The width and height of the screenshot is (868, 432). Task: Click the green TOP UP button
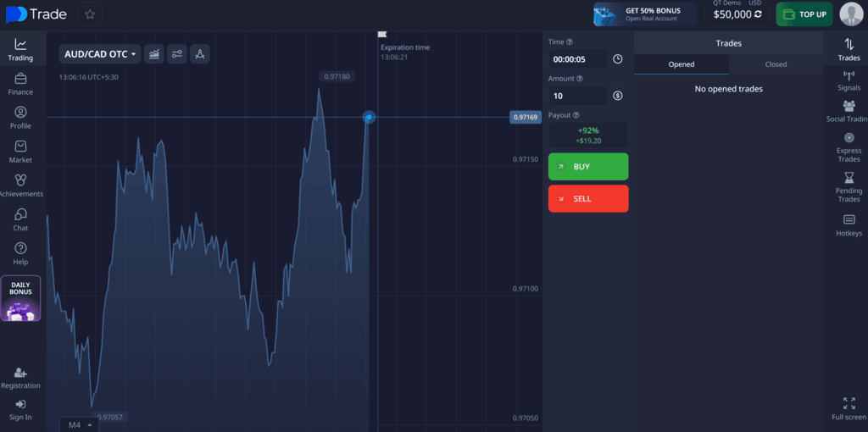pos(804,14)
